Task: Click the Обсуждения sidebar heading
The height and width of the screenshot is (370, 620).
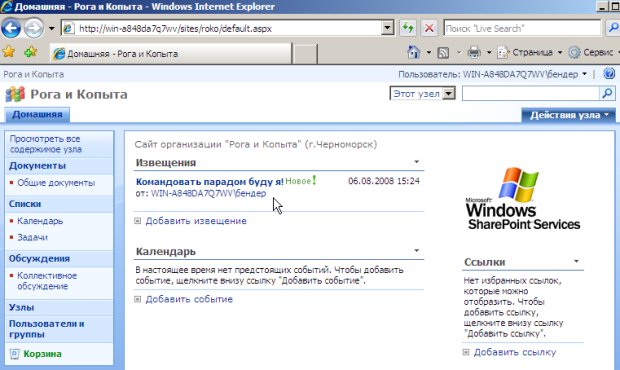Action: 39,258
